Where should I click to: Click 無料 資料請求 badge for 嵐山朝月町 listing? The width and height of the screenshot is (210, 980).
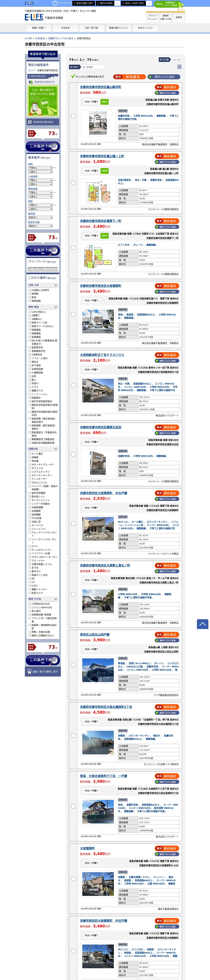[x=167, y=87]
